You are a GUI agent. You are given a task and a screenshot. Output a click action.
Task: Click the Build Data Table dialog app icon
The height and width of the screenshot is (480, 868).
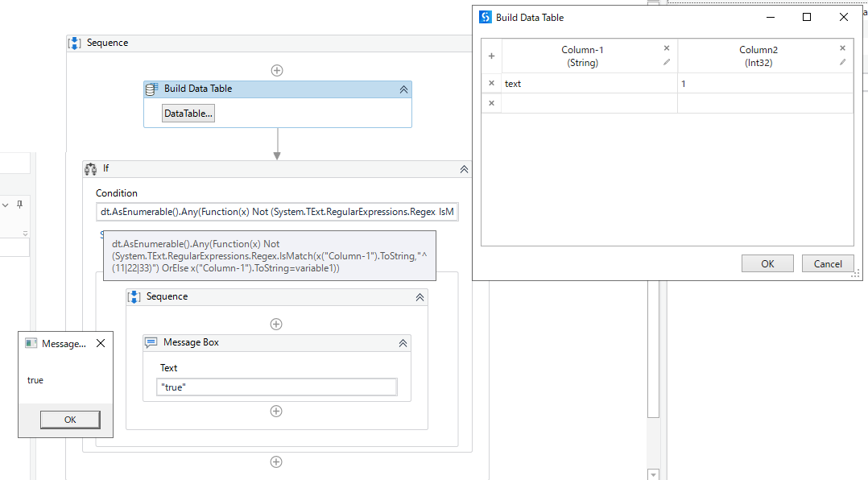[485, 17]
